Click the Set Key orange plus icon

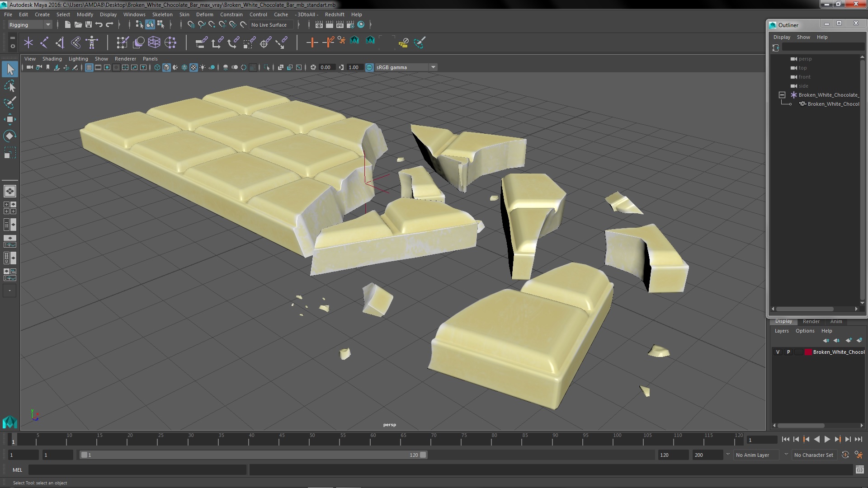click(x=312, y=43)
